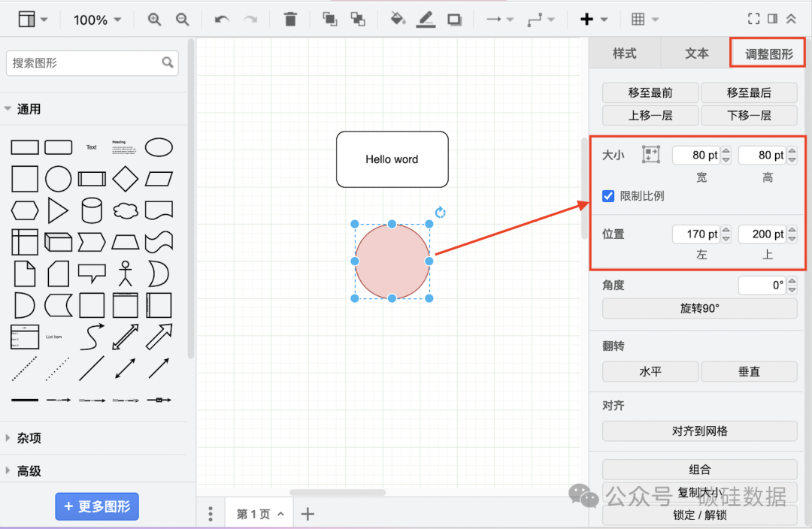This screenshot has height=529, width=812.
Task: Uncheck the 限制比例 checkbox
Action: coord(609,196)
